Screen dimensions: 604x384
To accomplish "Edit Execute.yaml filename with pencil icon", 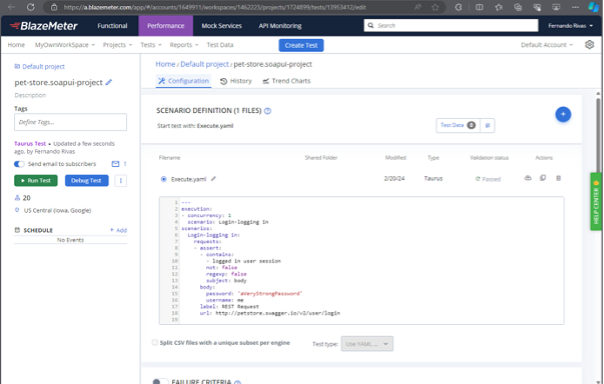I will click(213, 179).
